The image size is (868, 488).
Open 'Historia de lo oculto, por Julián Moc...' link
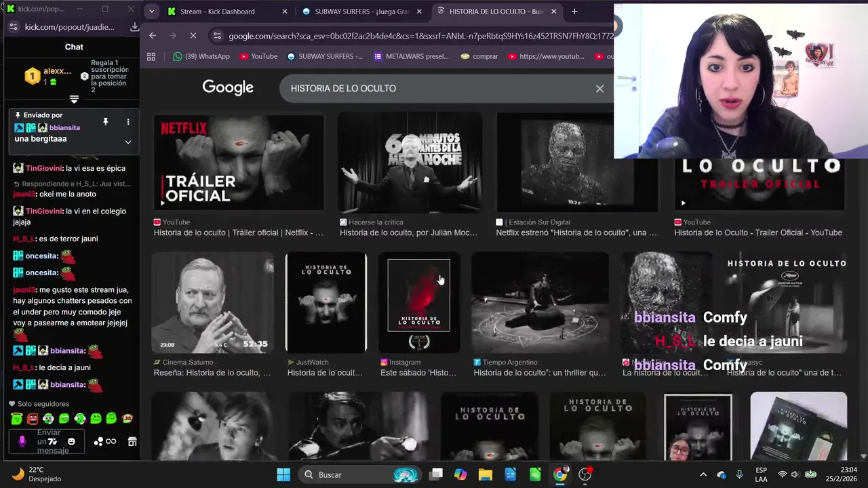click(409, 232)
